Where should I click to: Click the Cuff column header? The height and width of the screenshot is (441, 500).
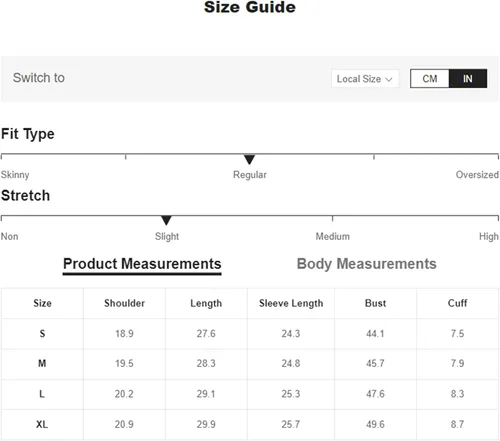[457, 303]
